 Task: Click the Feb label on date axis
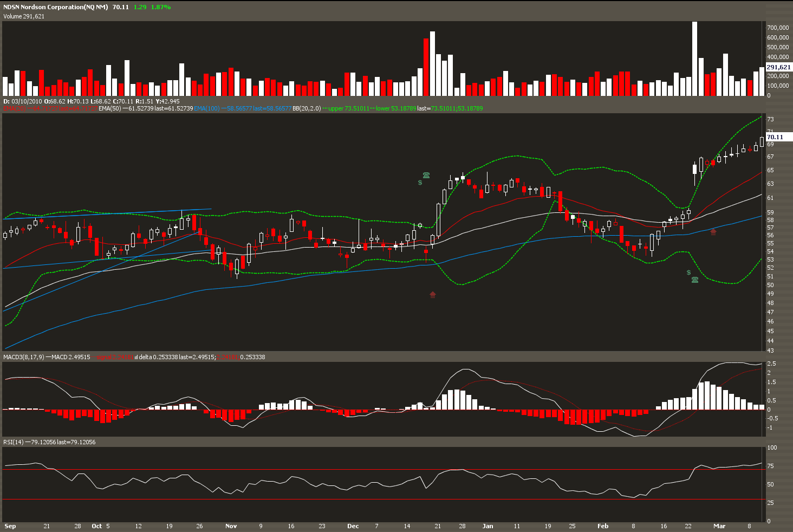pos(602,526)
